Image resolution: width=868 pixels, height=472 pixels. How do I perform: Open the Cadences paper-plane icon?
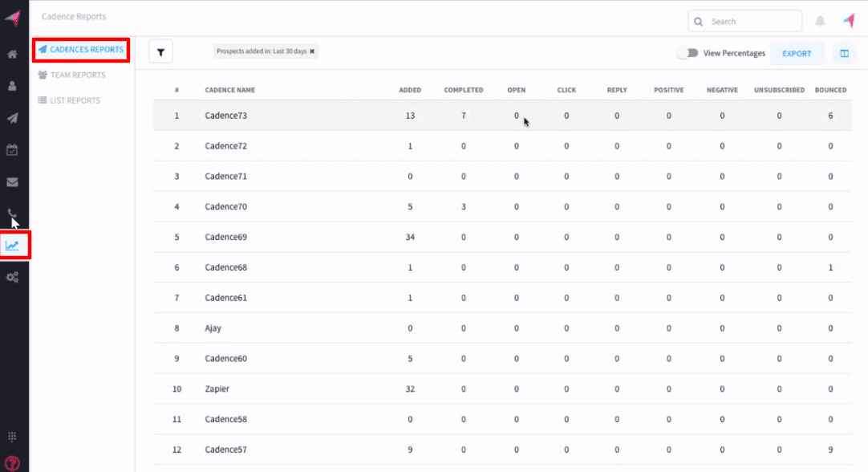pos(12,118)
